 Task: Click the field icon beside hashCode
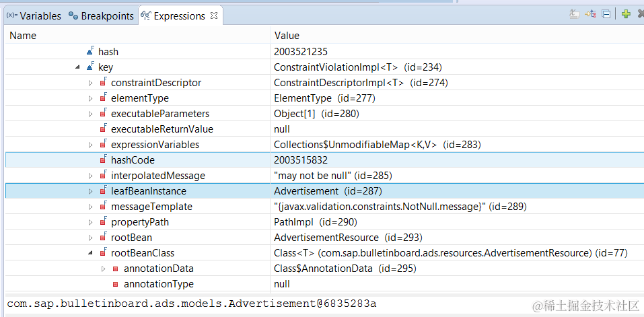click(104, 160)
